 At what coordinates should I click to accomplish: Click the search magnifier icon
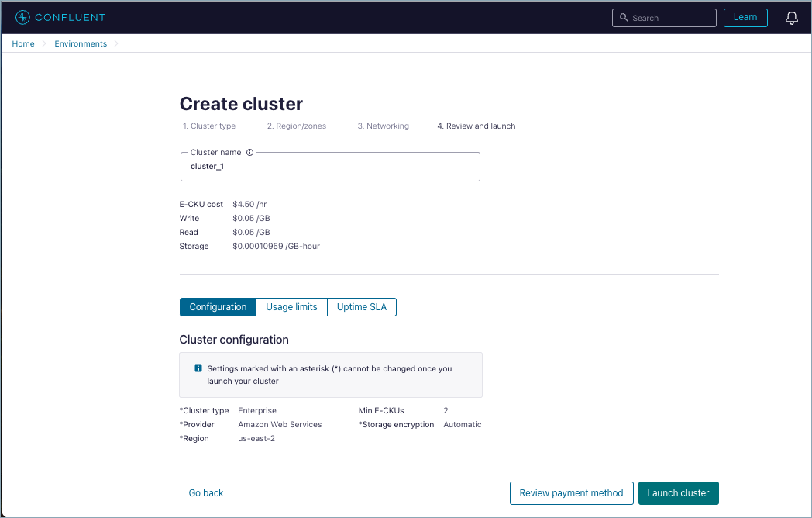pyautogui.click(x=624, y=17)
